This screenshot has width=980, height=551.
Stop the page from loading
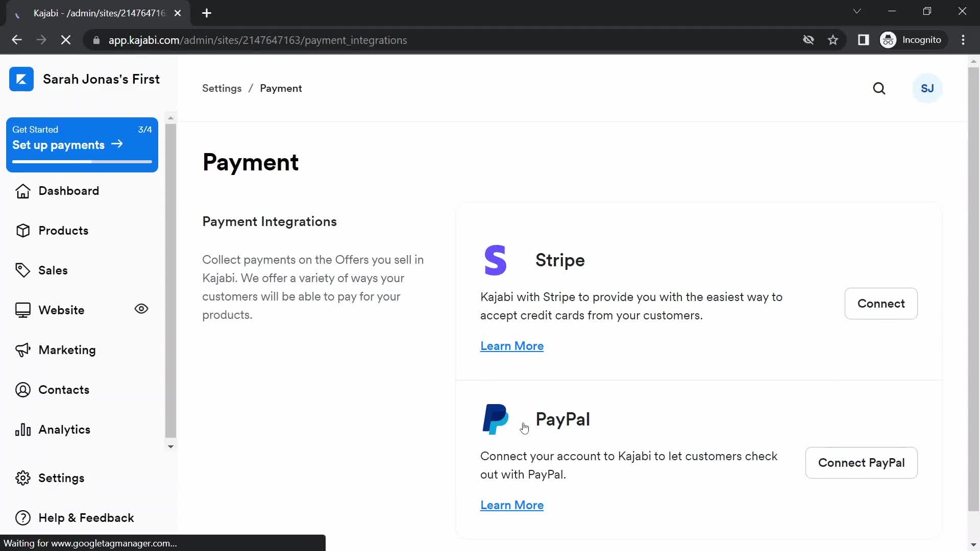[x=66, y=40]
